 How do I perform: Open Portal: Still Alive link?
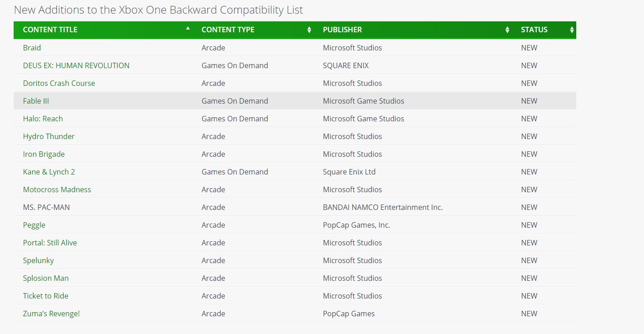(50, 243)
